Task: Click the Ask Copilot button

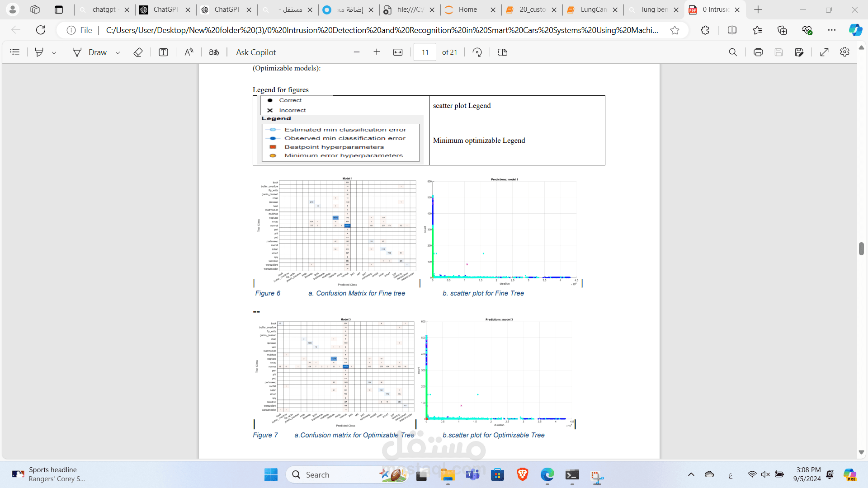Action: point(256,52)
